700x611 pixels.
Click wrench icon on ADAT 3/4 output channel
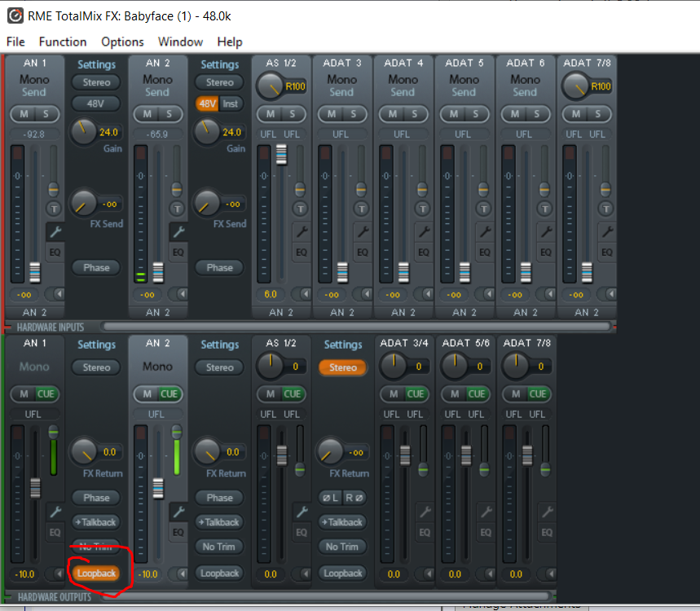click(425, 512)
